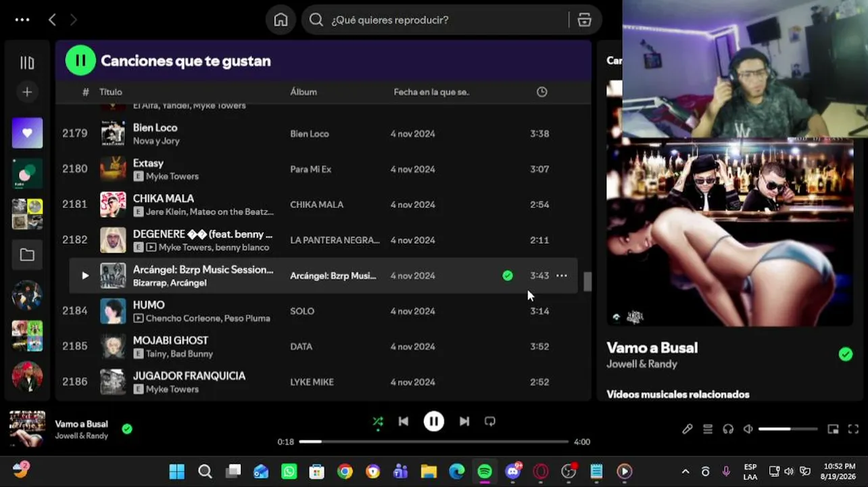
Task: Open the three-dot app menu at top left
Action: (x=22, y=20)
